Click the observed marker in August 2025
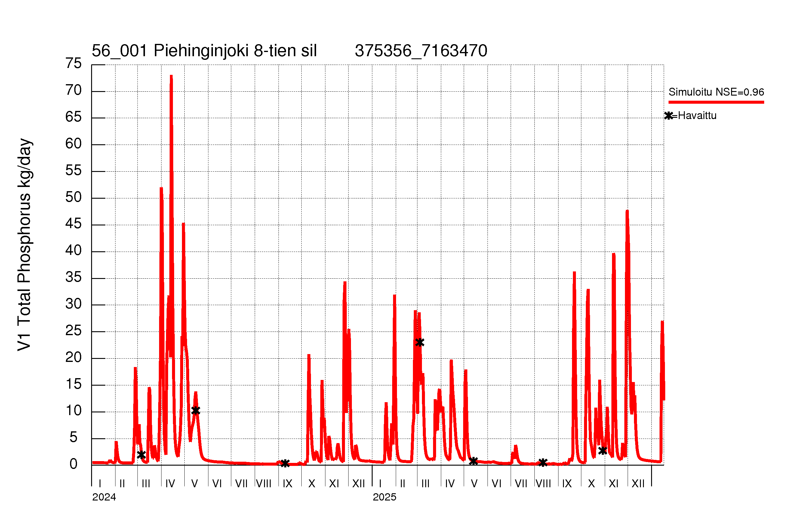Screen dimensions: 812x511 [543, 463]
